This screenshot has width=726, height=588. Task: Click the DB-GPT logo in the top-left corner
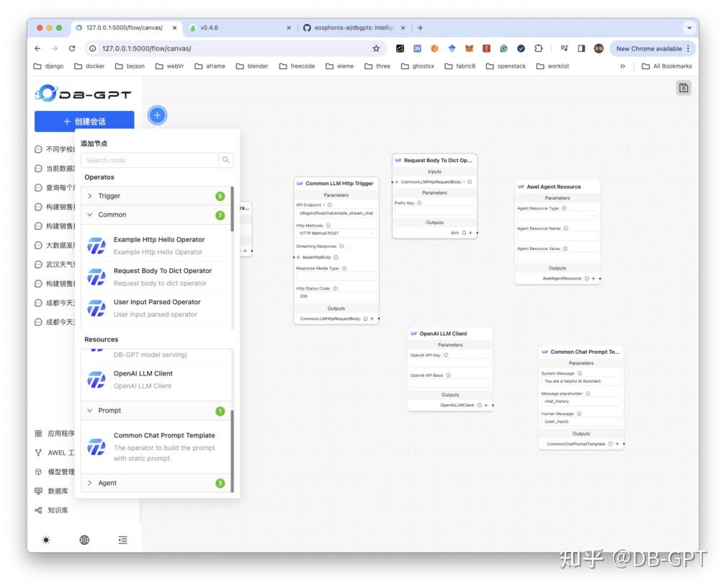(81, 92)
